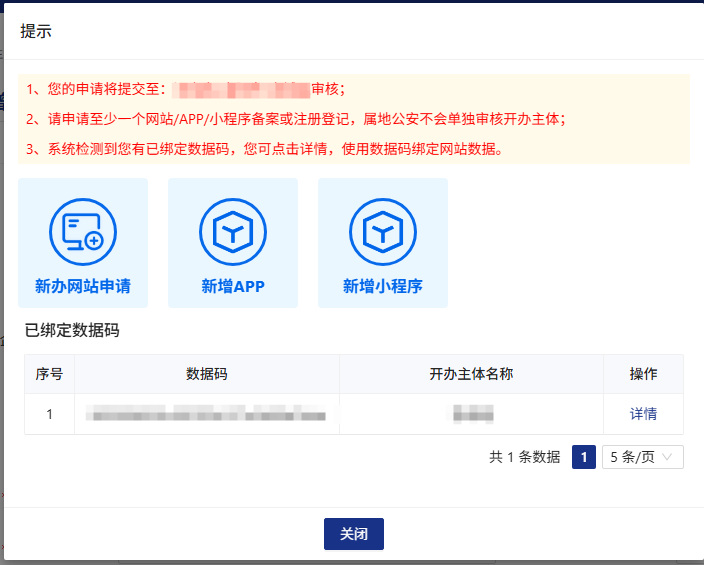This screenshot has width=704, height=565.
Task: Expand the 5 条/页 page size dropdown
Action: tap(642, 457)
